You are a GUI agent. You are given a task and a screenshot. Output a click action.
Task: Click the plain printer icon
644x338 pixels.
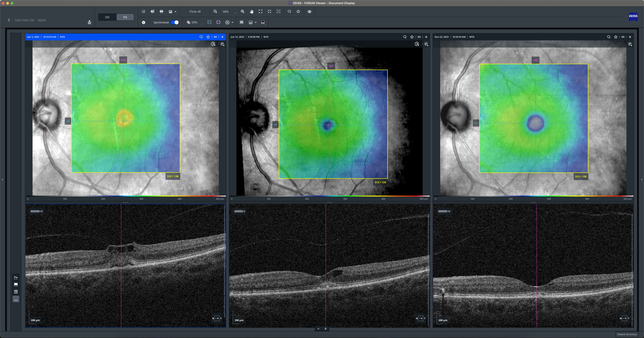[x=162, y=12]
